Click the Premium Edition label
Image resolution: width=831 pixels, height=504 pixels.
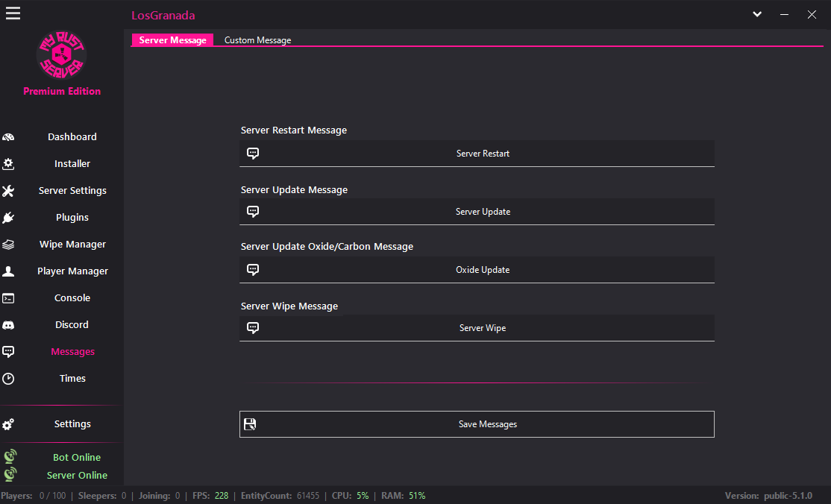click(x=62, y=91)
